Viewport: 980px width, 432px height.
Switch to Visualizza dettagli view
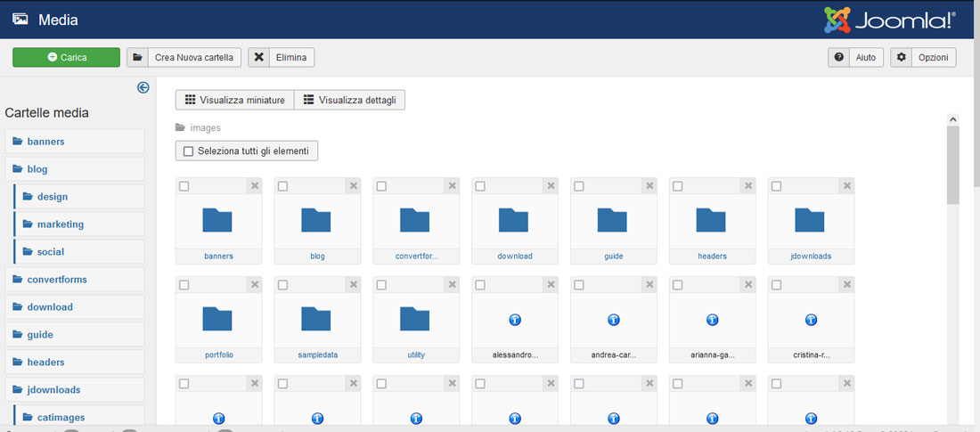click(350, 100)
